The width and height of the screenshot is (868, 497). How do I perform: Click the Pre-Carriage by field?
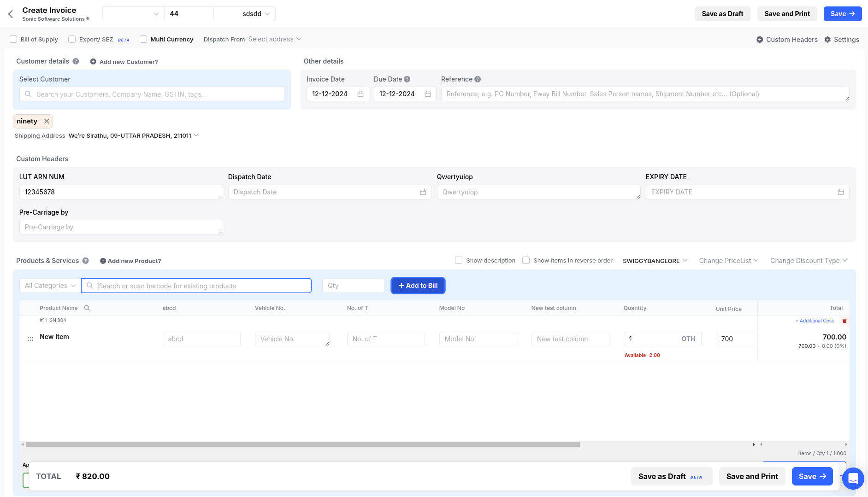click(121, 227)
